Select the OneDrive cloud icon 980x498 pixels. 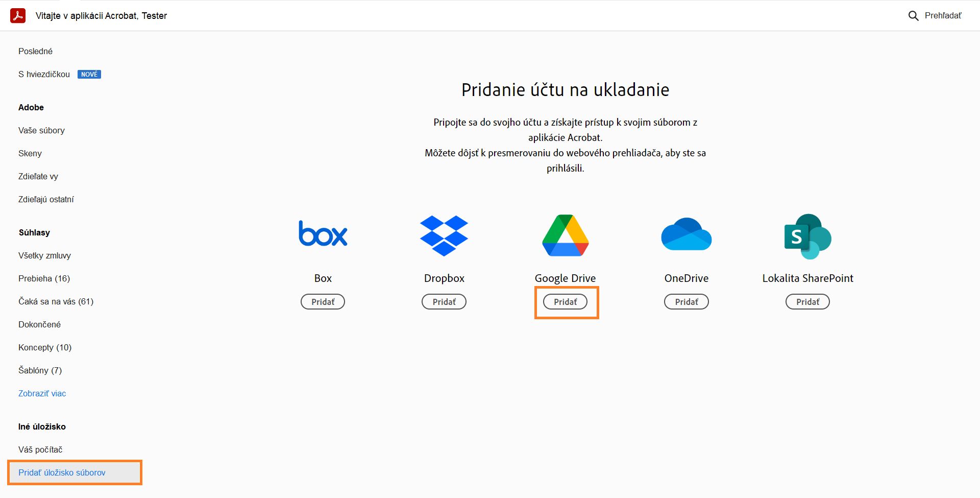[686, 234]
